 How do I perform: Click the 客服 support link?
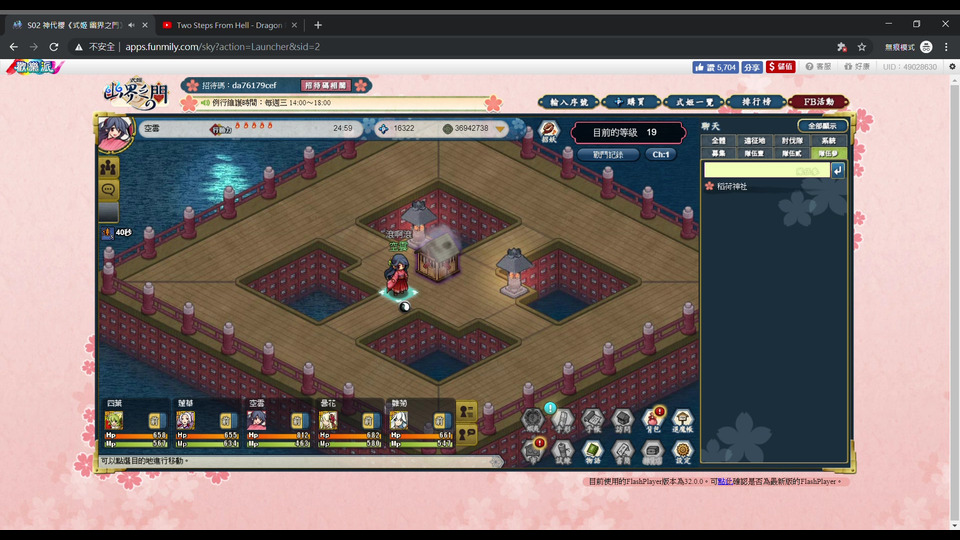click(x=818, y=67)
